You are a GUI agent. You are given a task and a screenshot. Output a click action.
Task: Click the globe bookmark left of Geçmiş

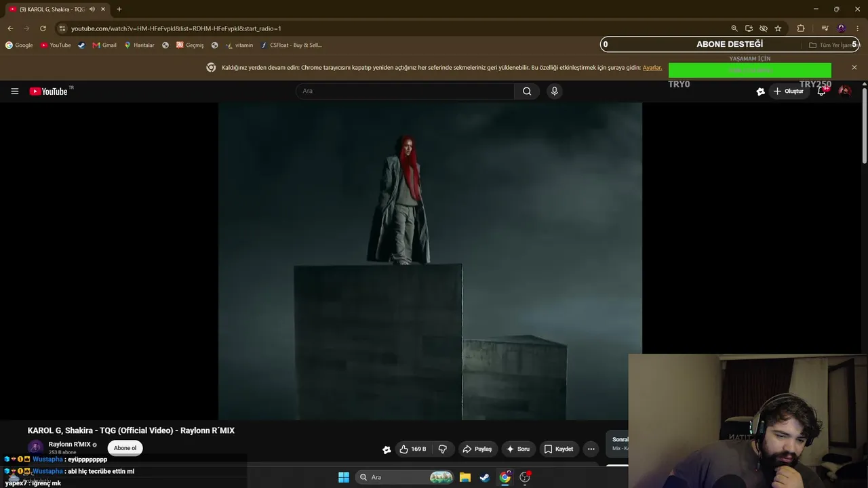[x=165, y=45]
